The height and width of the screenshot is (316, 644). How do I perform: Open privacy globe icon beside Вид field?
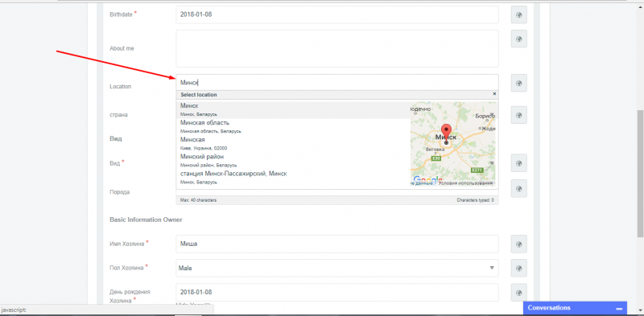click(518, 163)
